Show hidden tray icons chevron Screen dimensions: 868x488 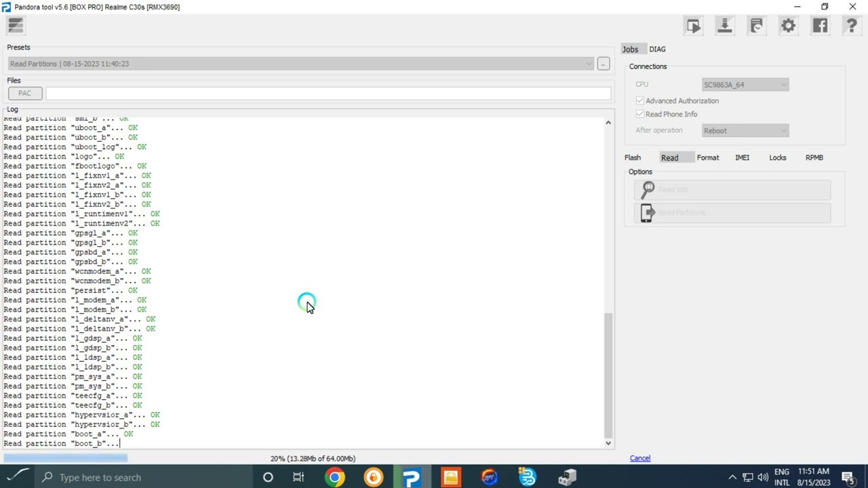(732, 477)
